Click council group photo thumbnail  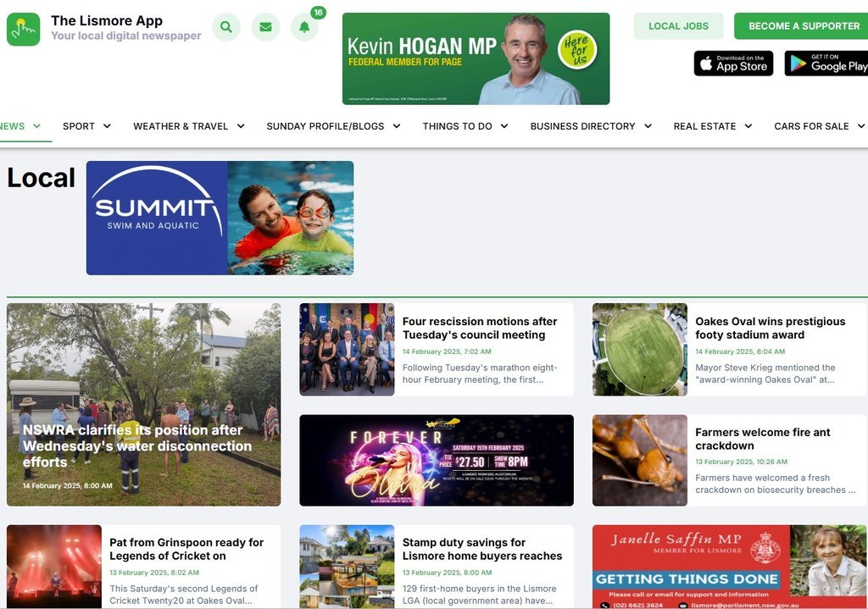pos(347,349)
